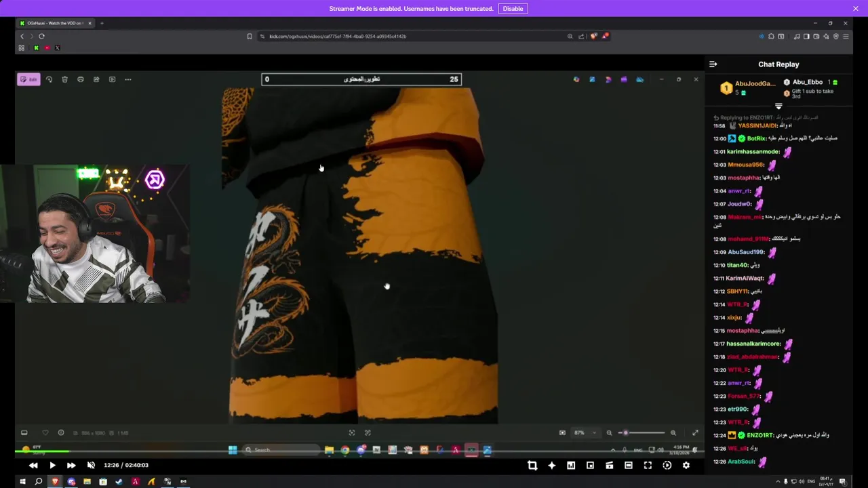Click the sparkle effects icon in player bar
Screen dimensions: 868x488
point(551,465)
